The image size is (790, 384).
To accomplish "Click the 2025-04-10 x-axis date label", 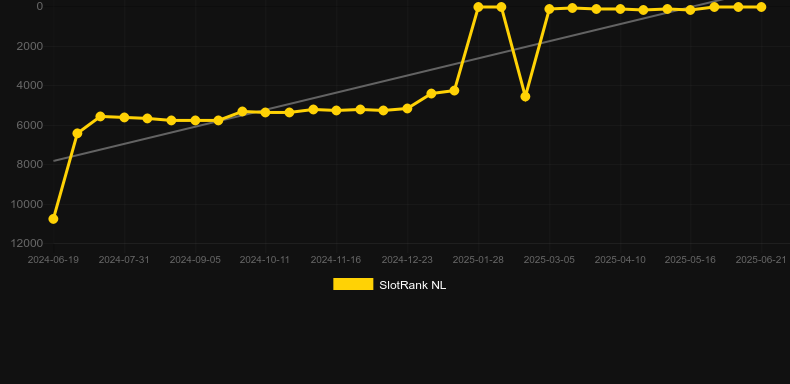I will (620, 260).
